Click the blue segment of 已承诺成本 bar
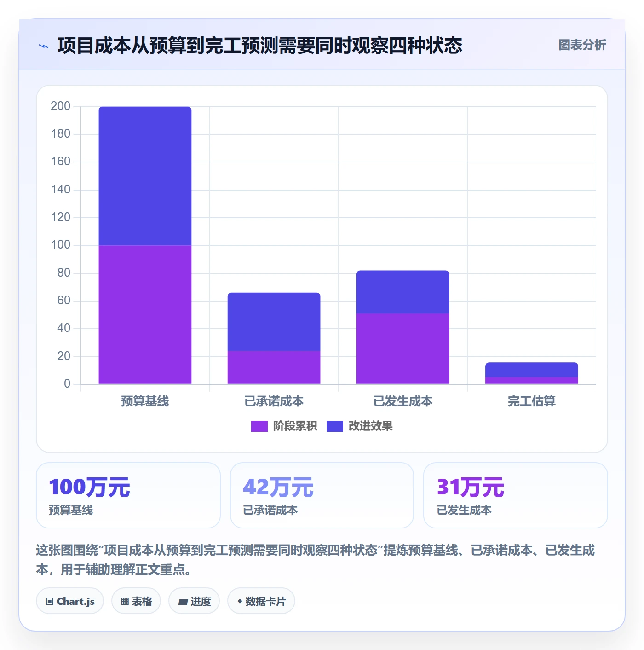 click(274, 322)
